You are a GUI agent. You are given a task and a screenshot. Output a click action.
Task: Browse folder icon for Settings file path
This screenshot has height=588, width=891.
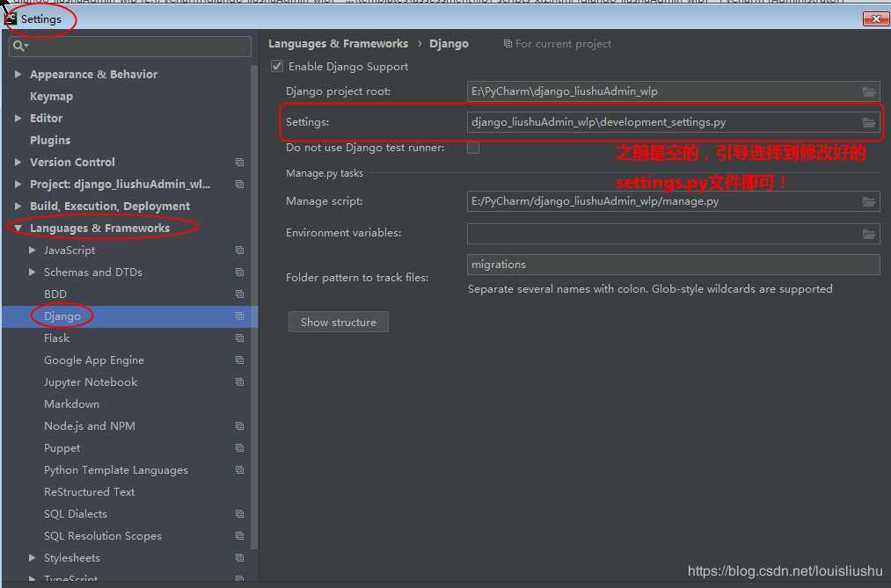click(x=869, y=122)
